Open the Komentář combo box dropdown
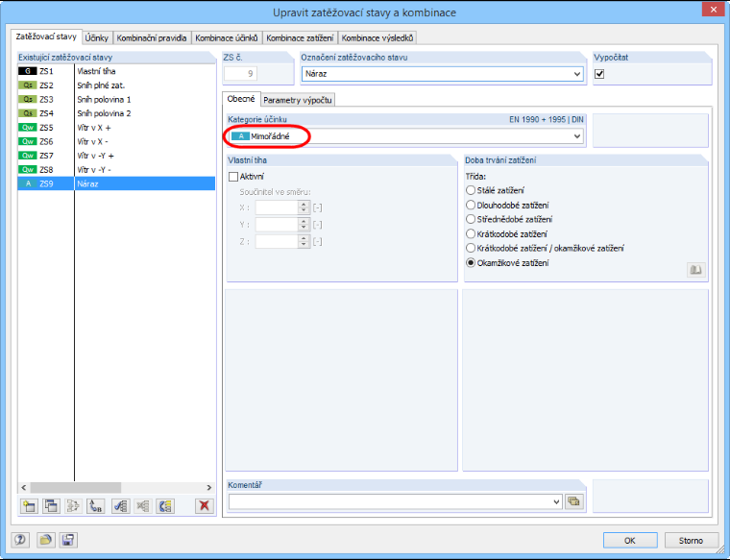 coord(556,501)
